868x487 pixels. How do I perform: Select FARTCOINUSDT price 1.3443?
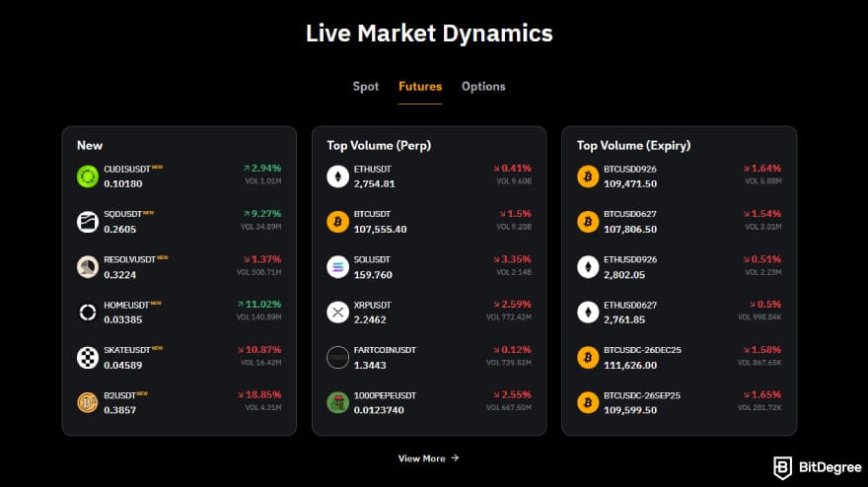[x=370, y=365]
